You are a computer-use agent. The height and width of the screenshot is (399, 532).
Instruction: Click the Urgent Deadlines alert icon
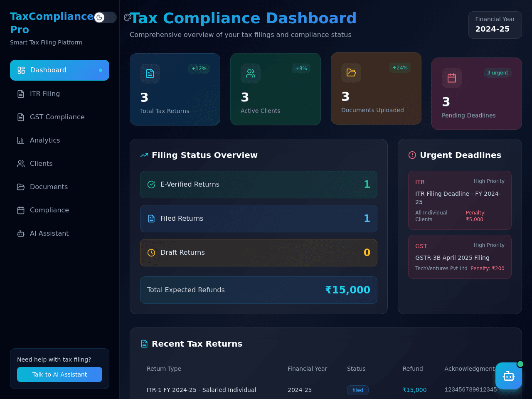(412, 155)
